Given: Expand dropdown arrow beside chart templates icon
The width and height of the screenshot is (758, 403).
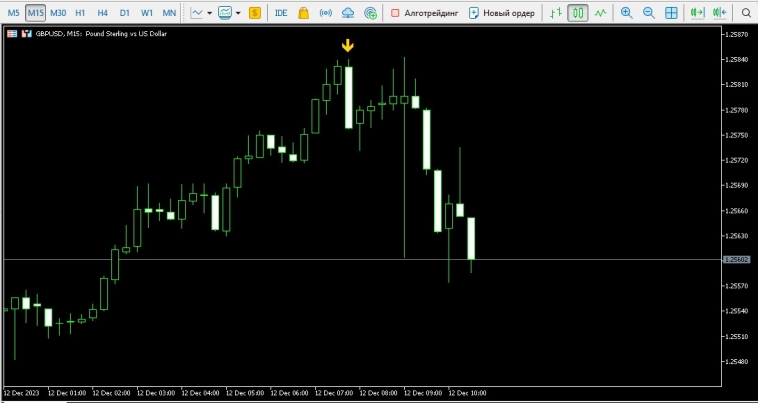Looking at the screenshot, I should point(238,13).
